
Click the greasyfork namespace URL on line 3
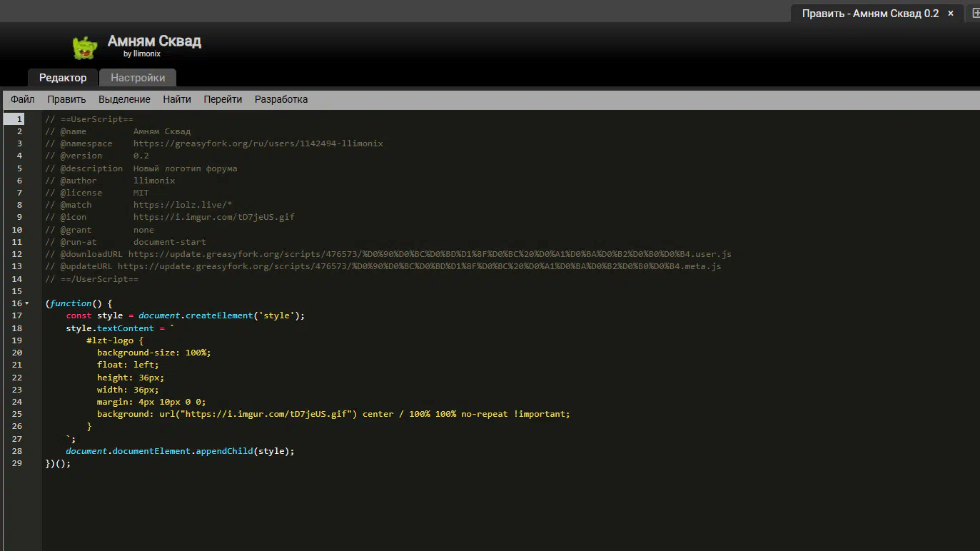(258, 143)
